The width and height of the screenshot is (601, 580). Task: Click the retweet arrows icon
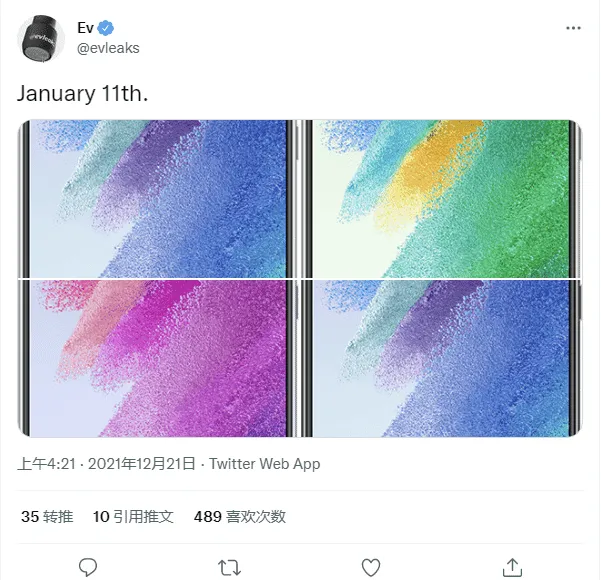pos(229,567)
